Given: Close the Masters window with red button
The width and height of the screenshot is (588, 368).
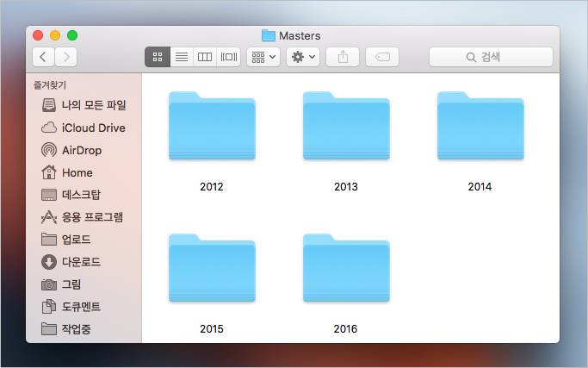Looking at the screenshot, I should click(x=38, y=35).
